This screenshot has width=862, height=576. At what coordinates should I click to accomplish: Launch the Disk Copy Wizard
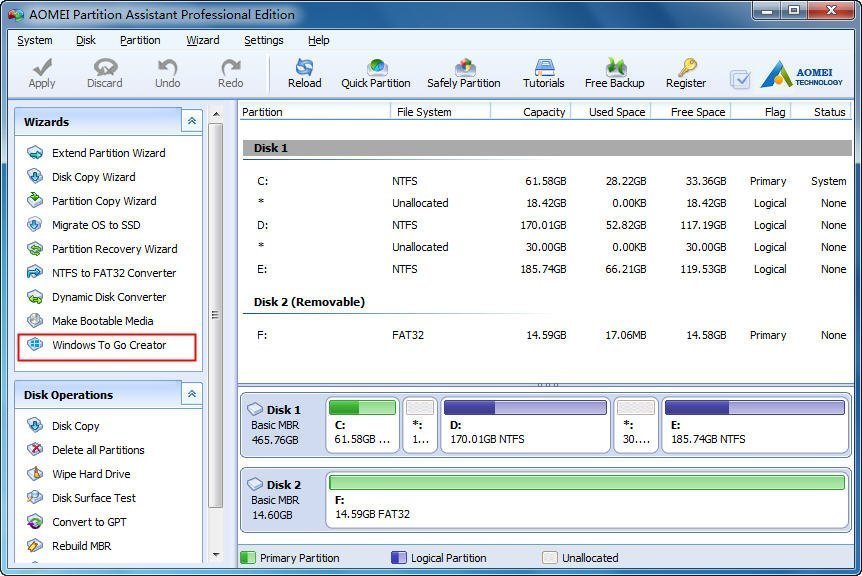coord(93,177)
